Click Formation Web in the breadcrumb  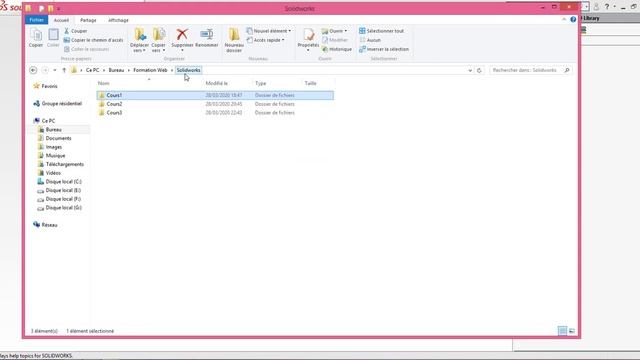tap(150, 70)
